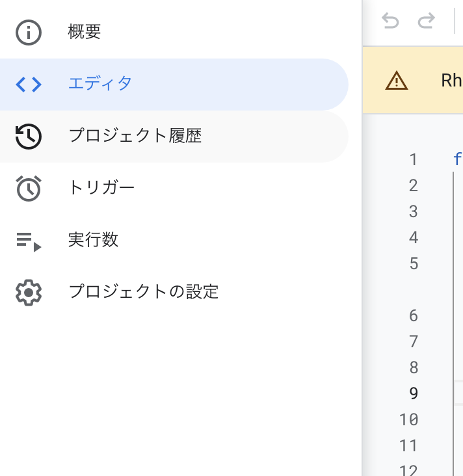Click the Project history clock icon
463x476 pixels.
(29, 136)
